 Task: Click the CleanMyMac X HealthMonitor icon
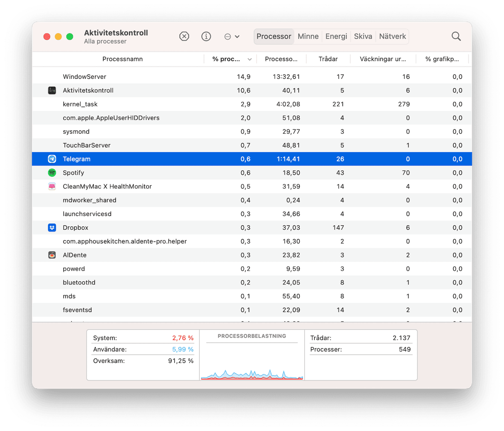pyautogui.click(x=52, y=187)
